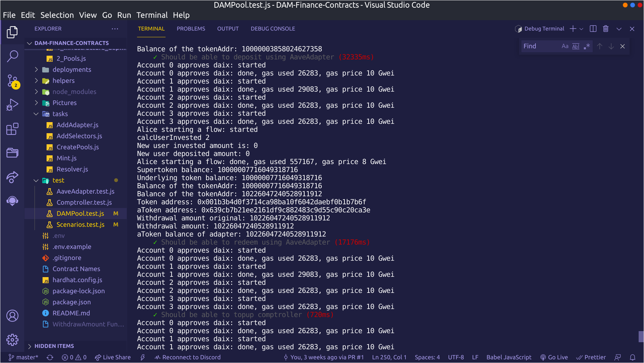Open the Accounts icon in activity bar
Image resolution: width=644 pixels, height=363 pixels.
[x=12, y=316]
